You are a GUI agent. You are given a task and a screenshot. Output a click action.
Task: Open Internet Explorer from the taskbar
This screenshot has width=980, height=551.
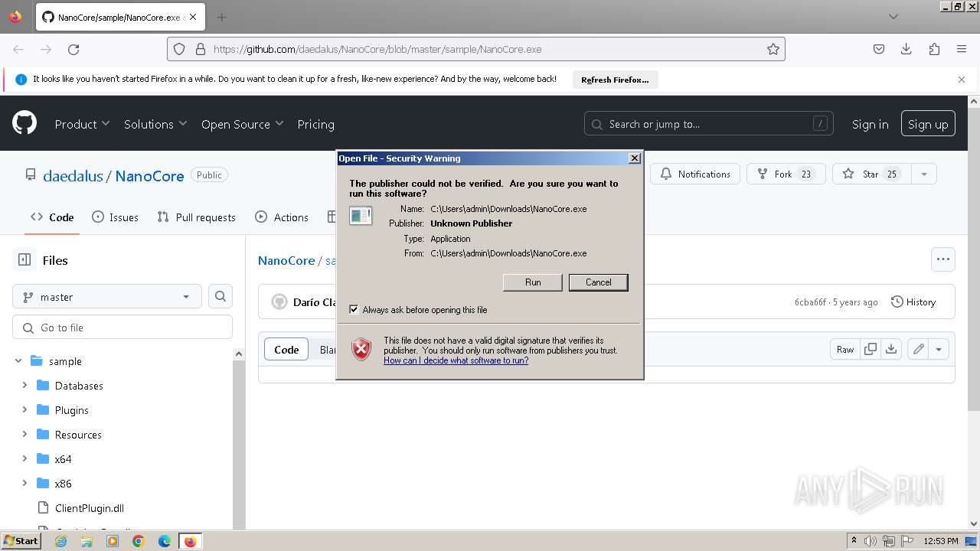click(60, 541)
